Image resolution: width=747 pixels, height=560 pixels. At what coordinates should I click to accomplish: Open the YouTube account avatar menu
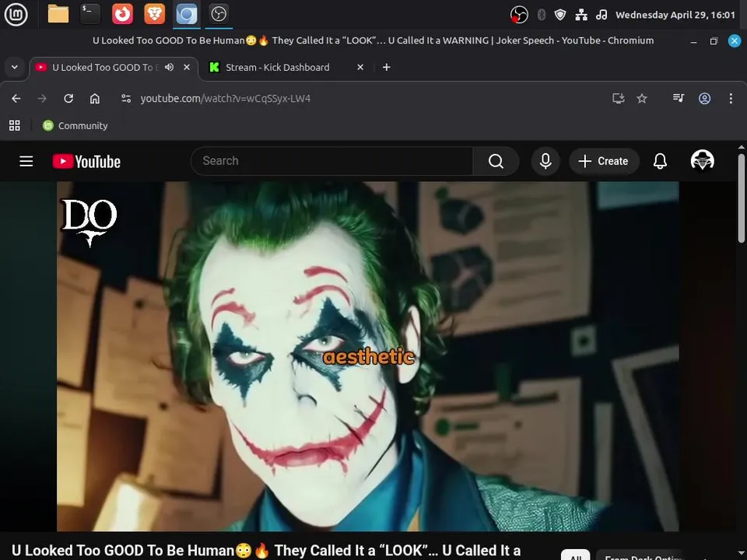[x=702, y=161]
